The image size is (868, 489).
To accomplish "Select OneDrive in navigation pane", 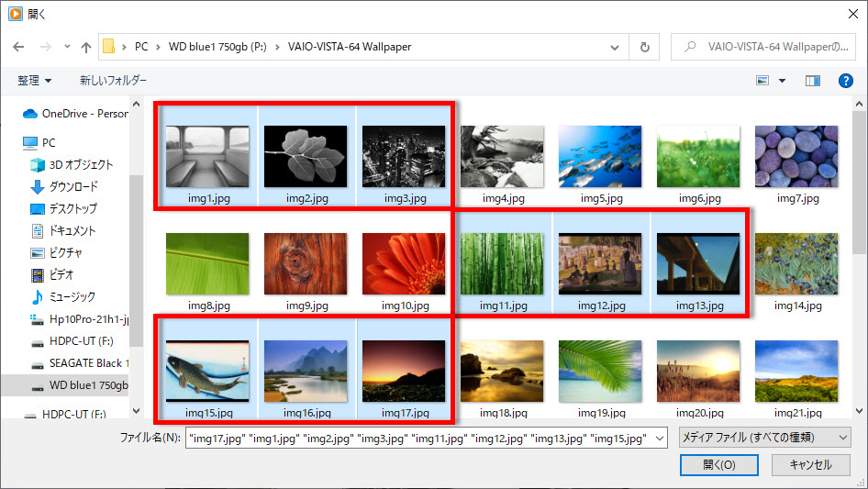I will click(77, 114).
